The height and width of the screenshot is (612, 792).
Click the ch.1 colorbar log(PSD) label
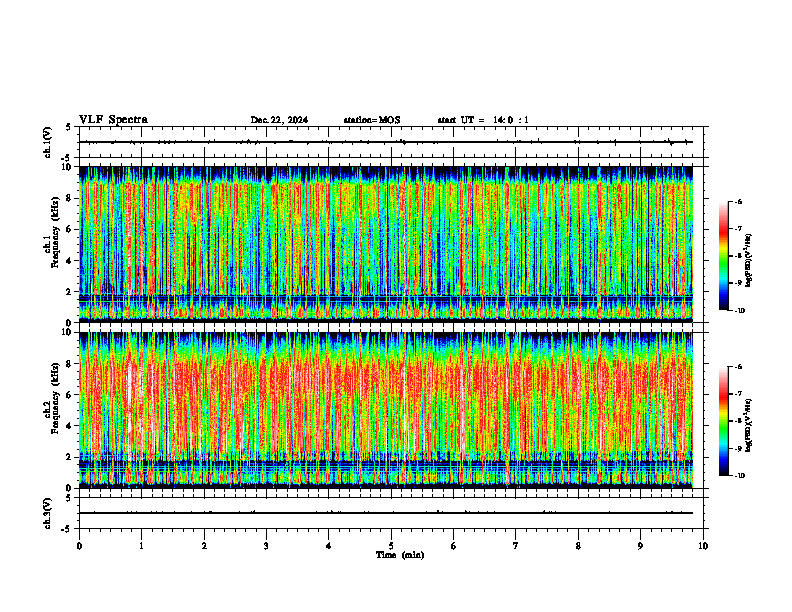(x=748, y=261)
